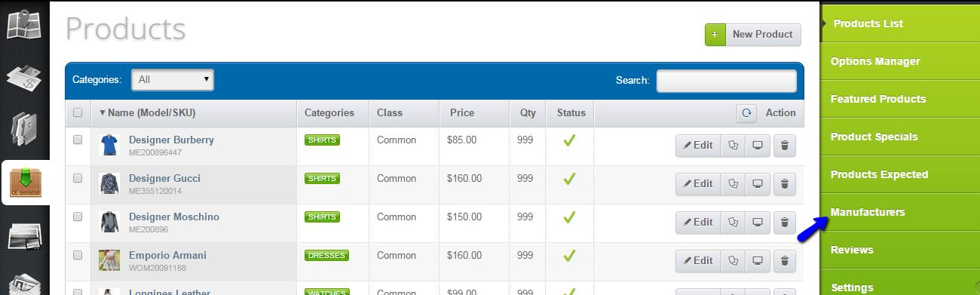Edit the Designer Moschino product
Image resolution: width=980 pixels, height=295 pixels.
point(698,223)
